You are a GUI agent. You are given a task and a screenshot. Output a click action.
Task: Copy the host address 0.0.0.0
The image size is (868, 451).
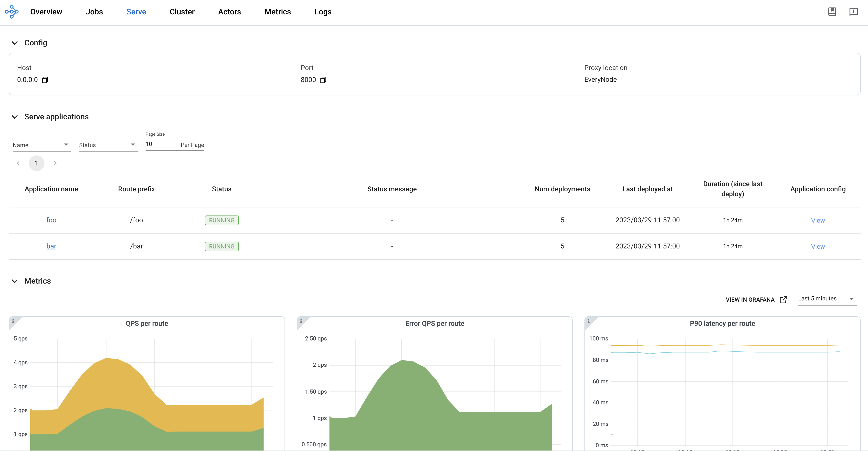coord(45,80)
